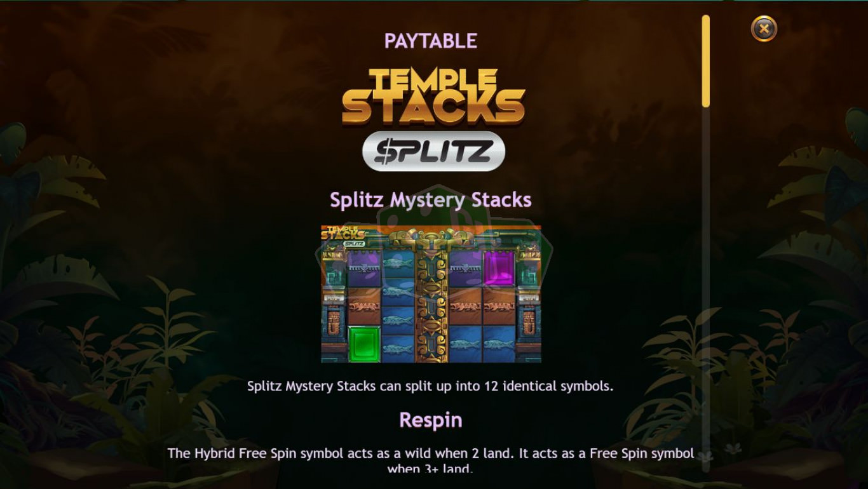Click the large Temple Stacks gold logo

tap(433, 97)
